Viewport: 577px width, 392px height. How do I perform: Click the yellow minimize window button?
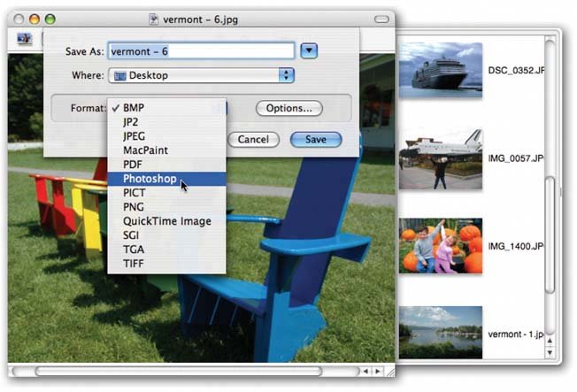point(35,19)
